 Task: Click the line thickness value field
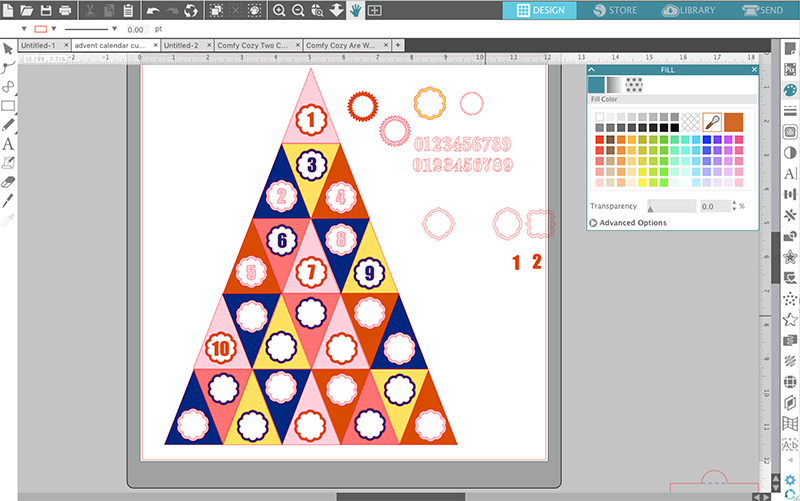pyautogui.click(x=137, y=30)
